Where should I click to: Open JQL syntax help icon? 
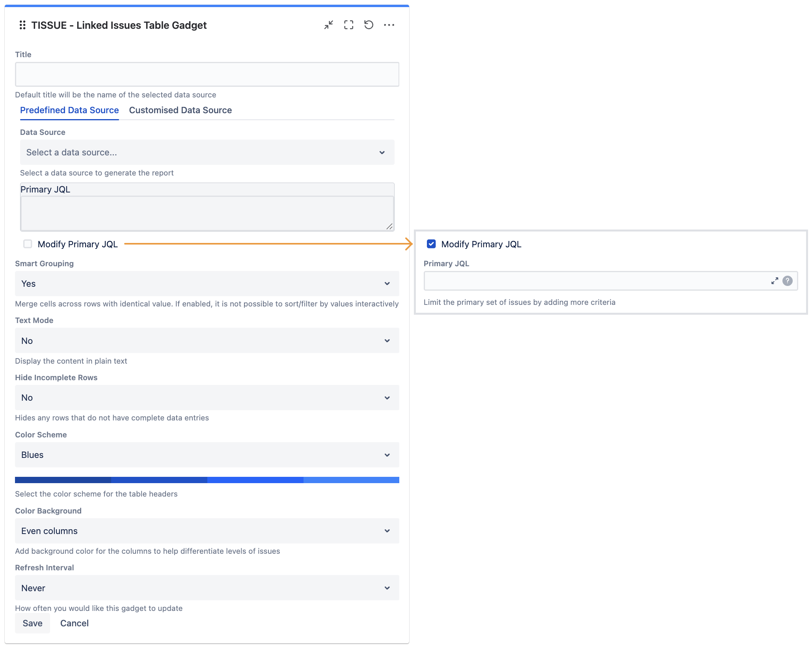tap(788, 281)
